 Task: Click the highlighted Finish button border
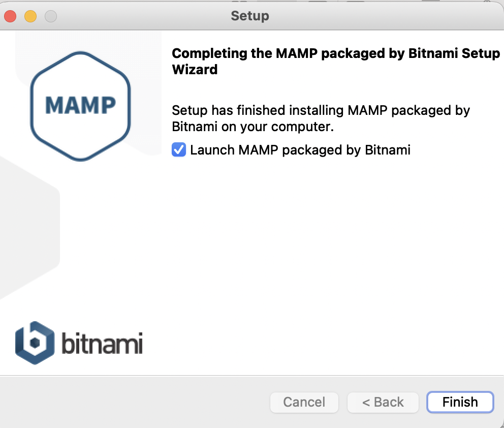[x=460, y=402]
